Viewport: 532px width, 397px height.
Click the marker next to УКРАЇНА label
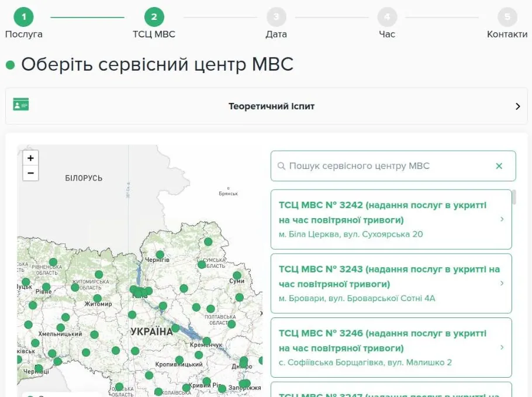pos(175,328)
